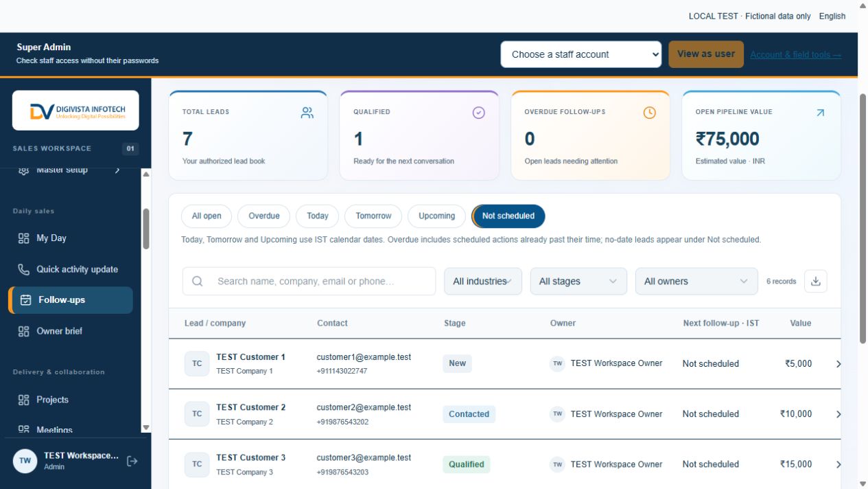The height and width of the screenshot is (489, 868).
Task: Open the All owners filter dropdown
Action: (x=696, y=281)
